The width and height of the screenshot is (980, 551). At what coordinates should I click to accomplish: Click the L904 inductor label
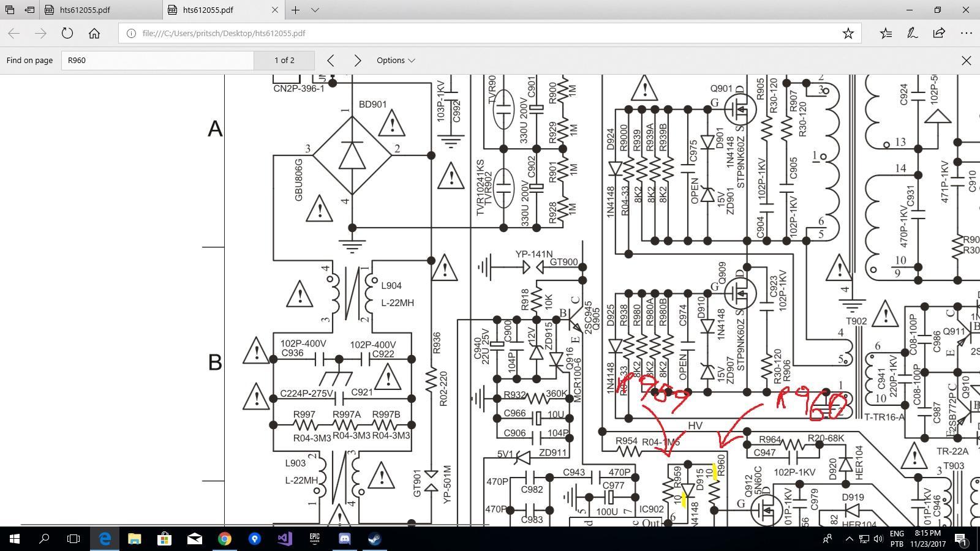pyautogui.click(x=391, y=286)
